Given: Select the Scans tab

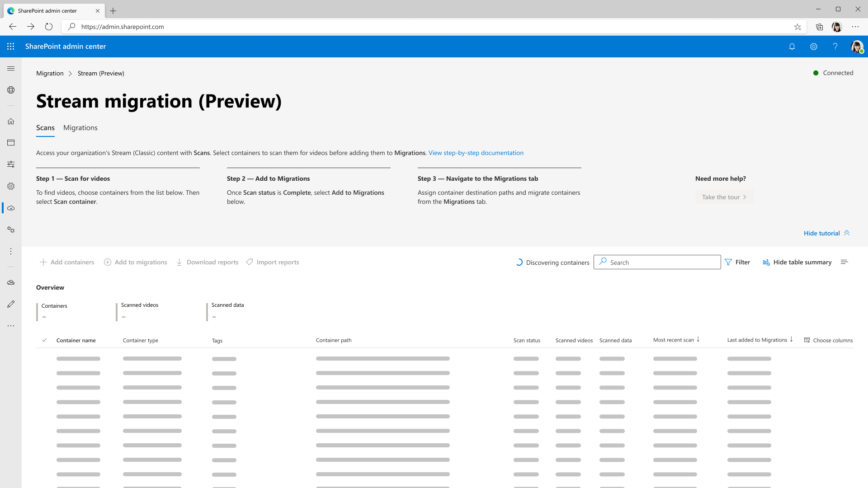Looking at the screenshot, I should [45, 127].
